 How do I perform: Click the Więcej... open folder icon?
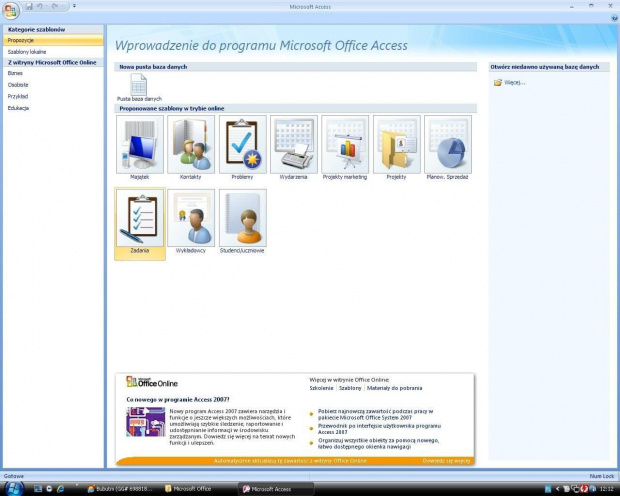click(497, 82)
